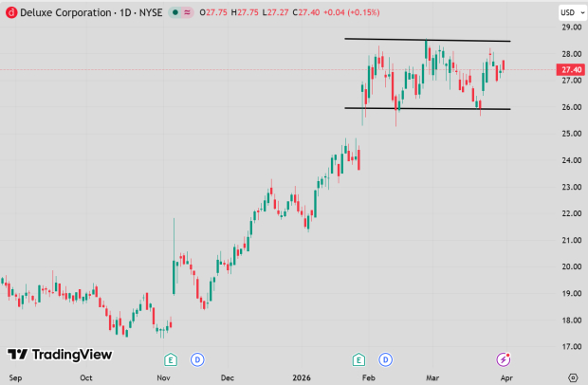
Task: Click the red Deluxe Corporation logo icon
Action: coord(10,11)
